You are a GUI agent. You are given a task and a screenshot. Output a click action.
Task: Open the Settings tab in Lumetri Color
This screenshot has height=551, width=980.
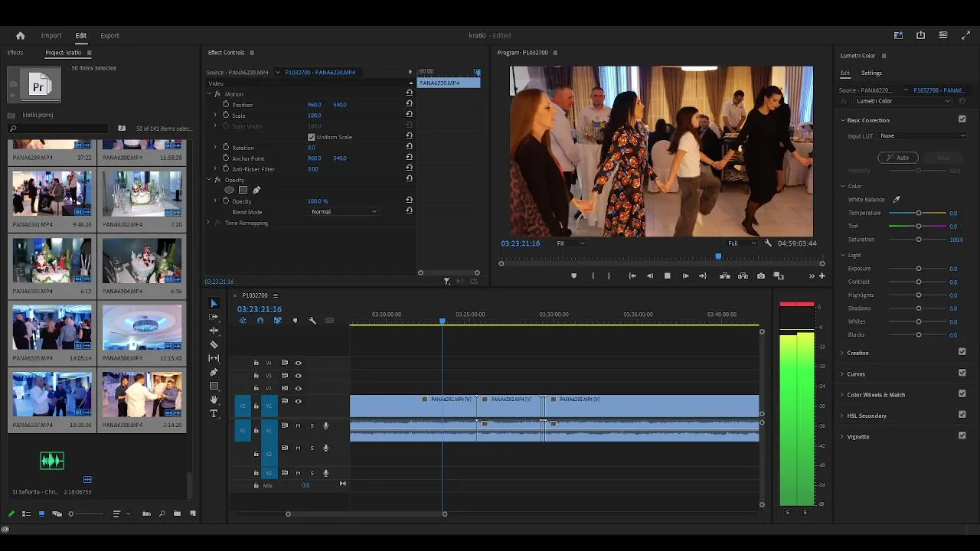[x=871, y=73]
